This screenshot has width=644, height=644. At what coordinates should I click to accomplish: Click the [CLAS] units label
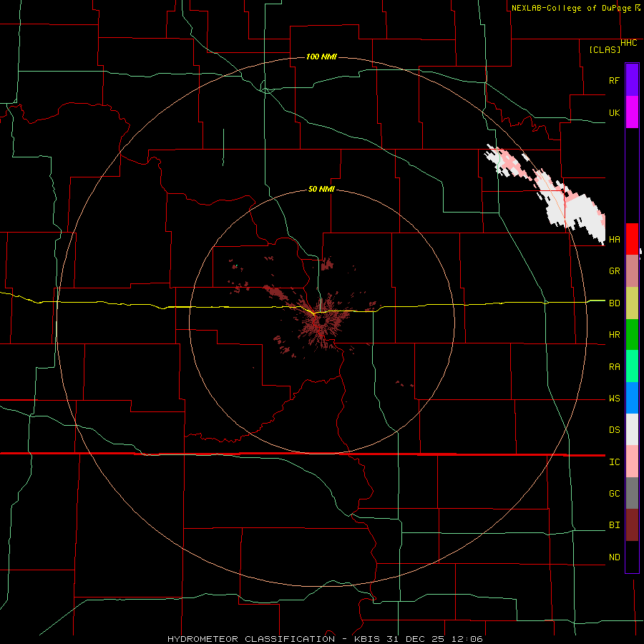coord(605,49)
